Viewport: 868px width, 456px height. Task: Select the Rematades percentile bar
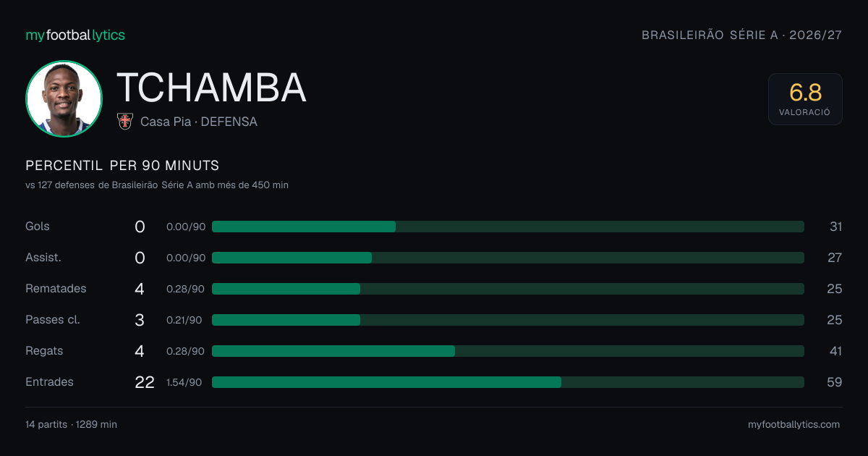coord(508,289)
